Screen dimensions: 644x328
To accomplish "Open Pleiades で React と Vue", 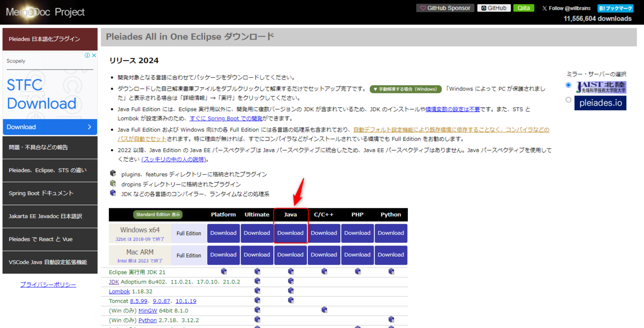I will pos(50,239).
